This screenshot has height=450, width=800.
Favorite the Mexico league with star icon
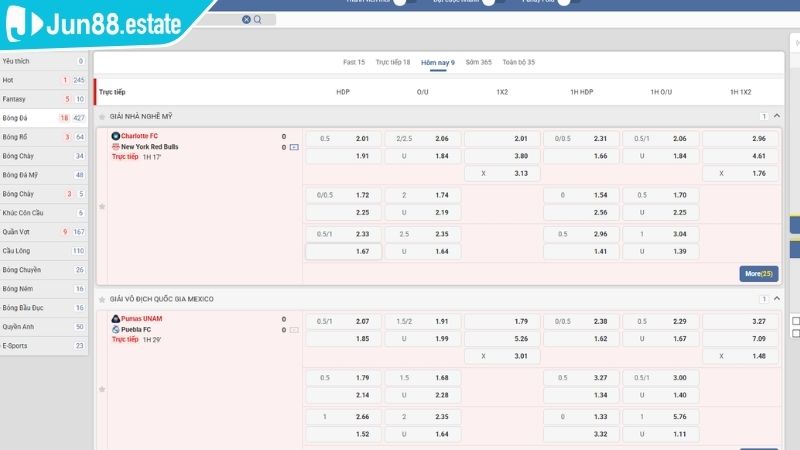[102, 299]
